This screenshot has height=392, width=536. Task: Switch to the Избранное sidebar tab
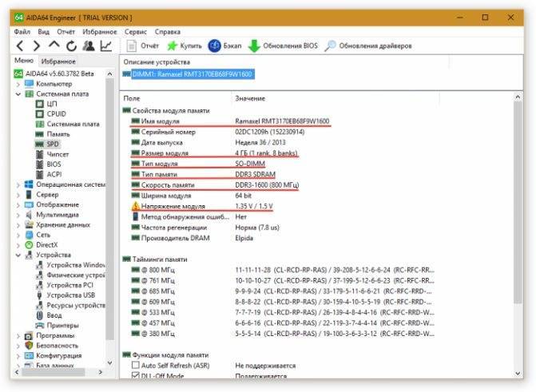(58, 61)
